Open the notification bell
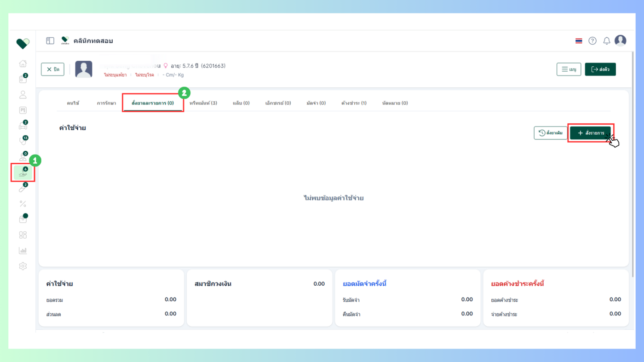This screenshot has height=362, width=644. pyautogui.click(x=607, y=41)
